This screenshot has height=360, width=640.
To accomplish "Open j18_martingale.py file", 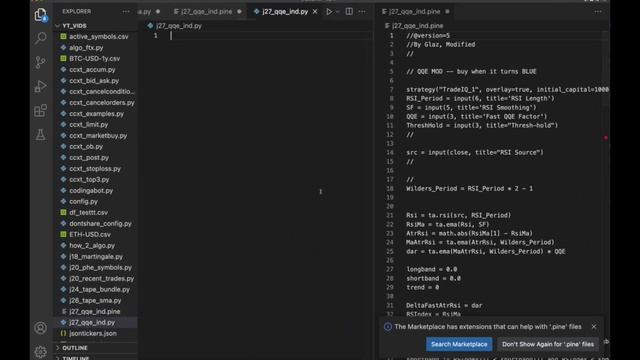I will point(96,256).
